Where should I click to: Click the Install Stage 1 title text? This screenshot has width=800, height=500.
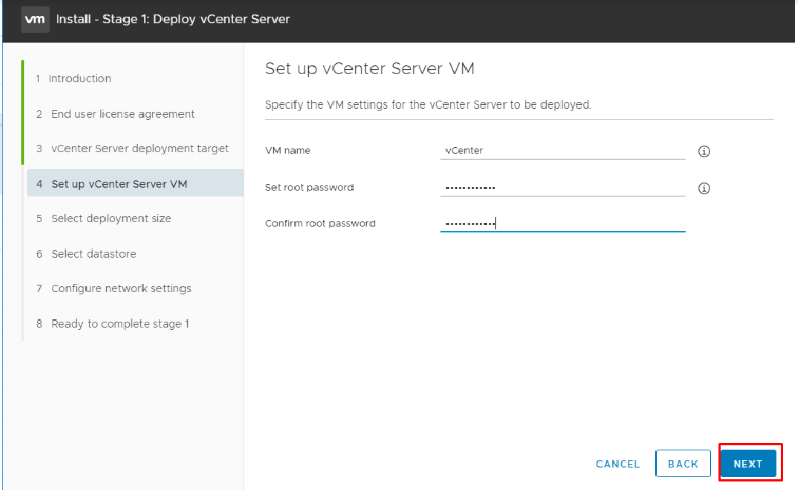click(x=172, y=19)
